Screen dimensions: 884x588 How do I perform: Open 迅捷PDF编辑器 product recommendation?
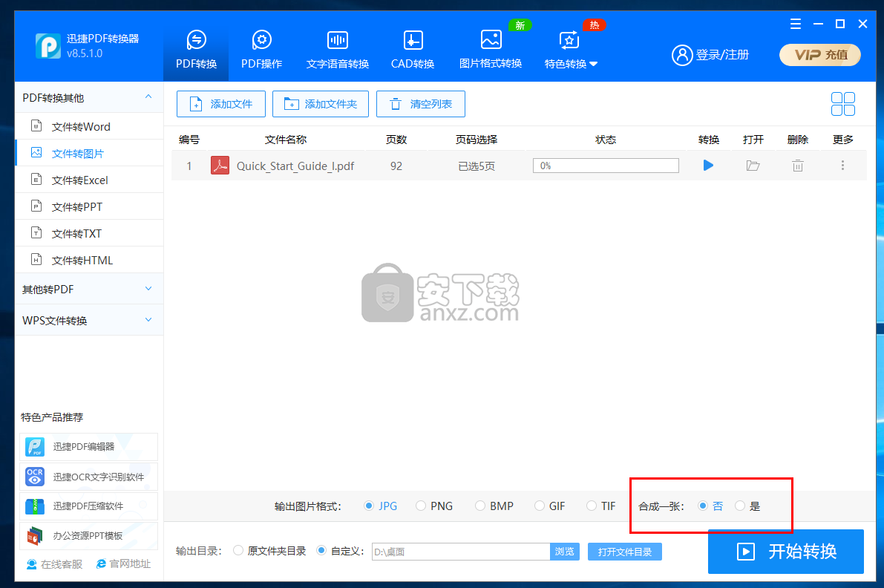88,446
